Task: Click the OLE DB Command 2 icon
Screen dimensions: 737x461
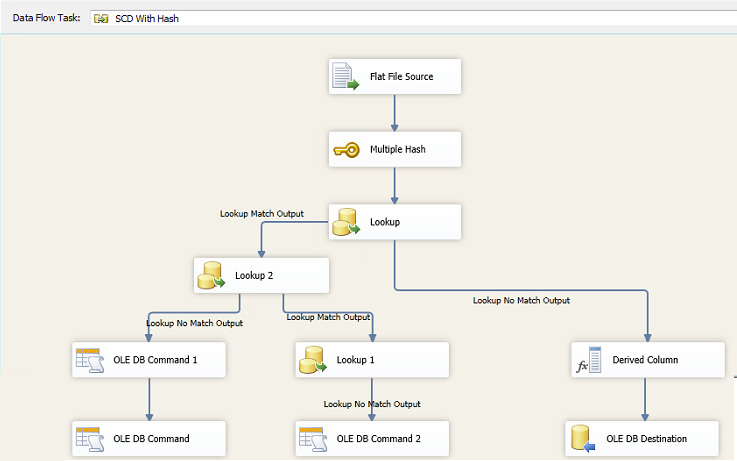Action: click(313, 439)
